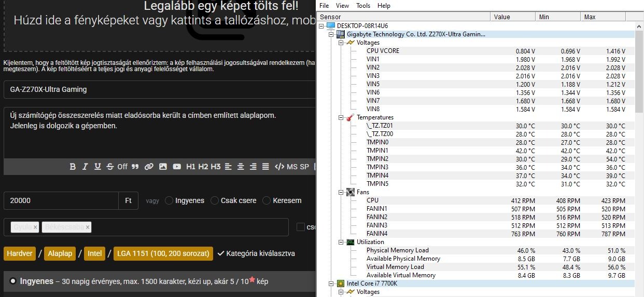
Task: Collapse the Temperatures group
Action: click(341, 117)
